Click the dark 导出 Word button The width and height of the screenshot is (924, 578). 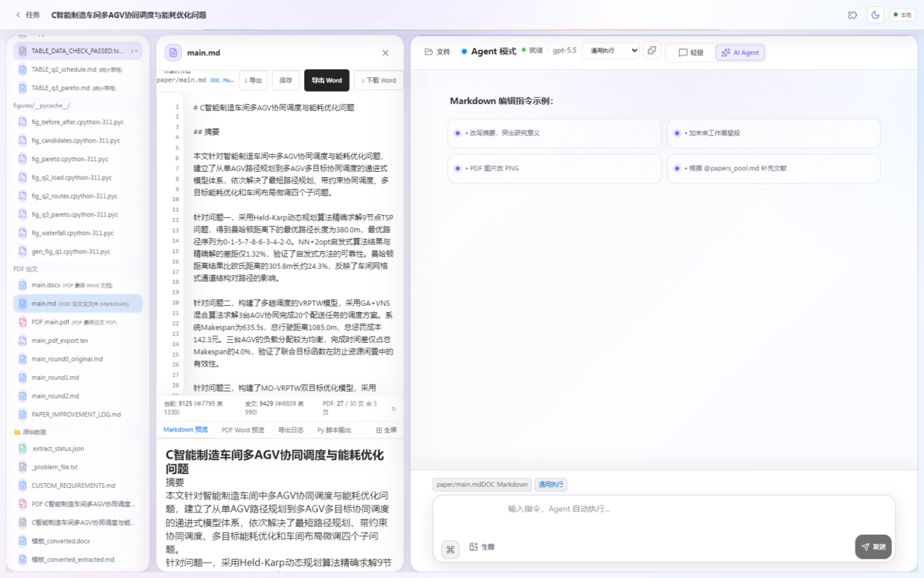[x=326, y=80]
